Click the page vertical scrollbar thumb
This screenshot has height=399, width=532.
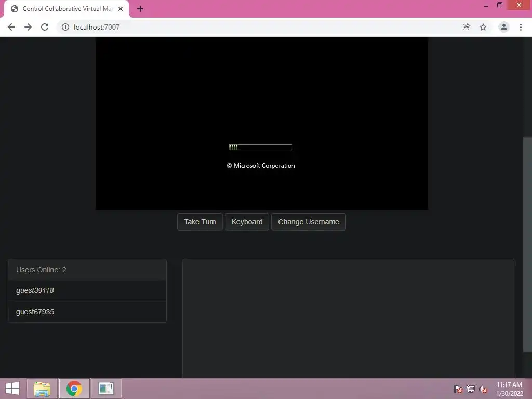tap(528, 244)
